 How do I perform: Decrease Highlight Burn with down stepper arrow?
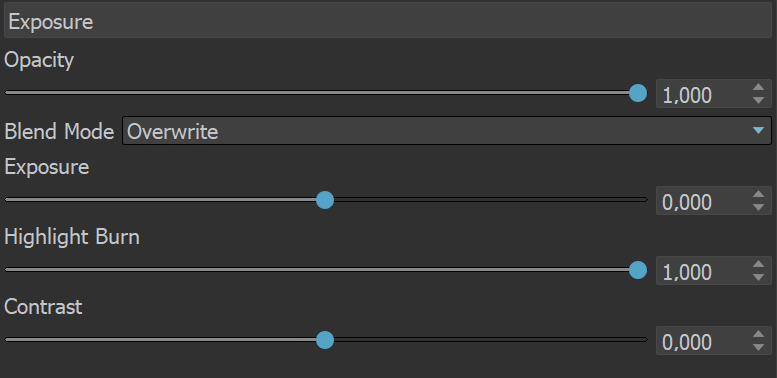[x=758, y=277]
